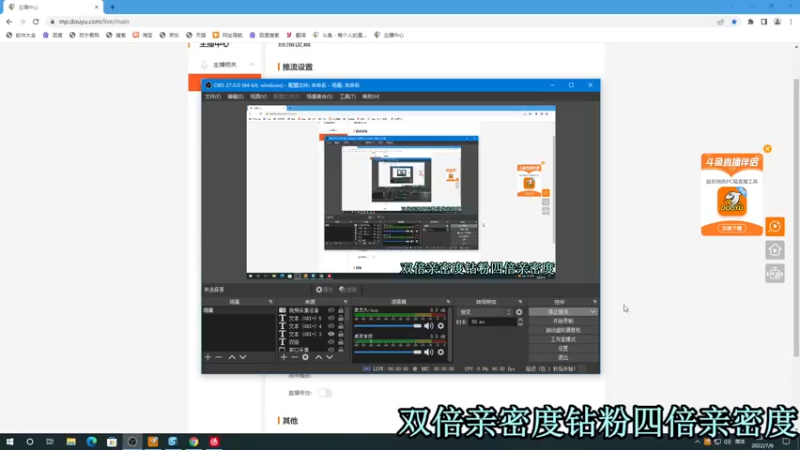Screen dimensions: 800x450
Task: Hide the Text (GDI+) 3 source
Action: pos(331,334)
